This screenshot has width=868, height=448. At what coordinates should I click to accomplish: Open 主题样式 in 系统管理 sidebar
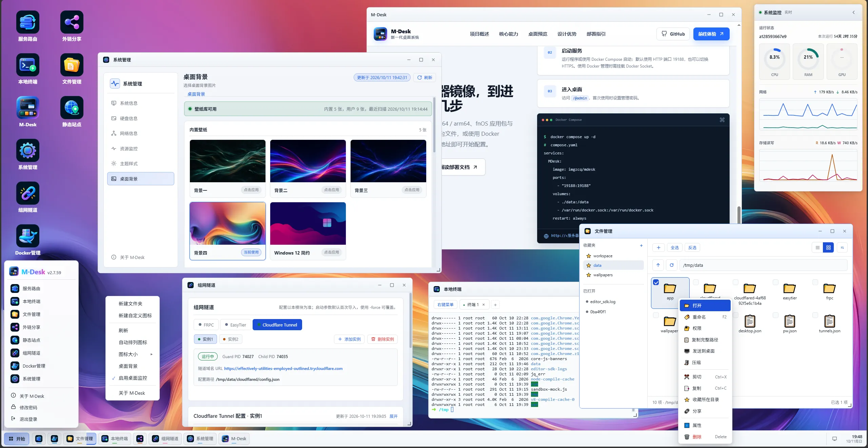point(140,164)
